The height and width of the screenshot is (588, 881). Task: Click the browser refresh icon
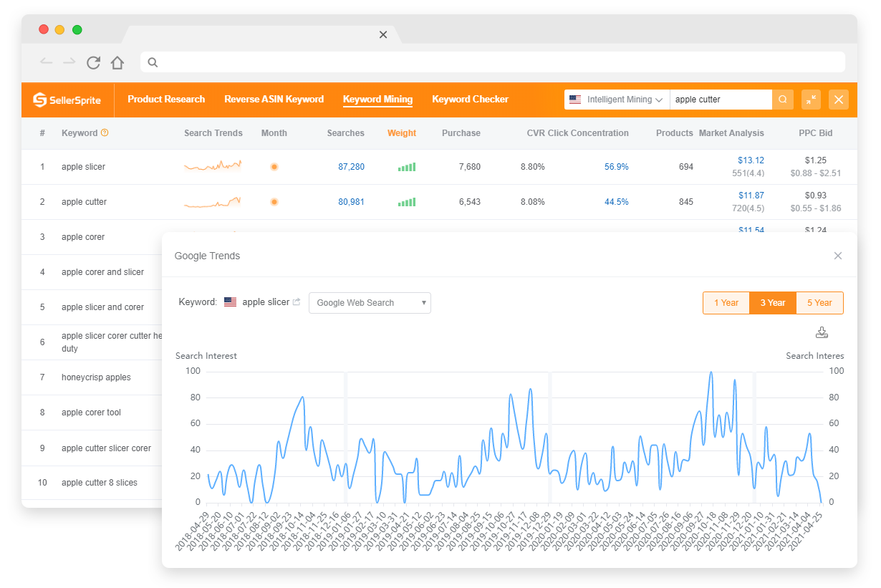coord(93,63)
